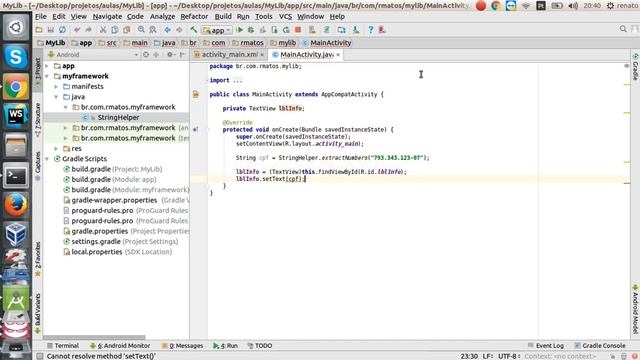Image resolution: width=640 pixels, height=360 pixels.
Task: Click the Cut scissors icon
Action: pos(103,30)
